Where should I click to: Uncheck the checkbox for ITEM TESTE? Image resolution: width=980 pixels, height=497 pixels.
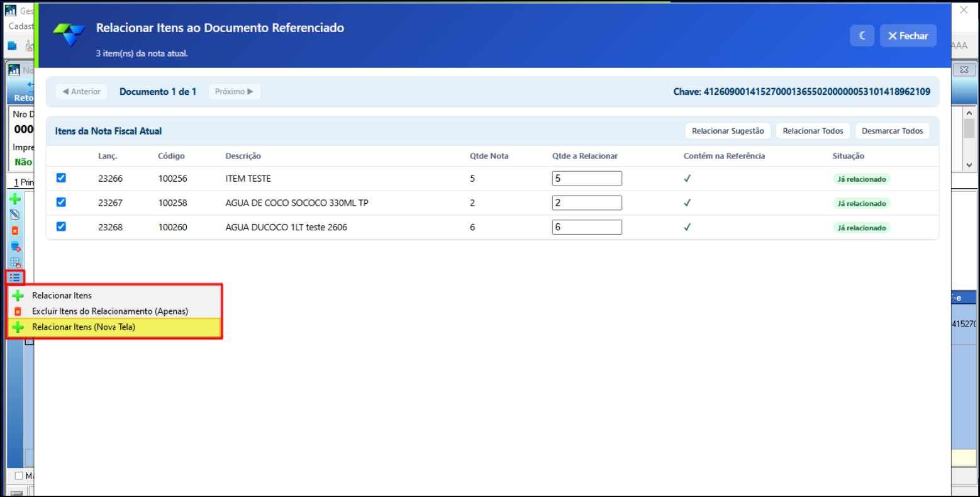[61, 178]
